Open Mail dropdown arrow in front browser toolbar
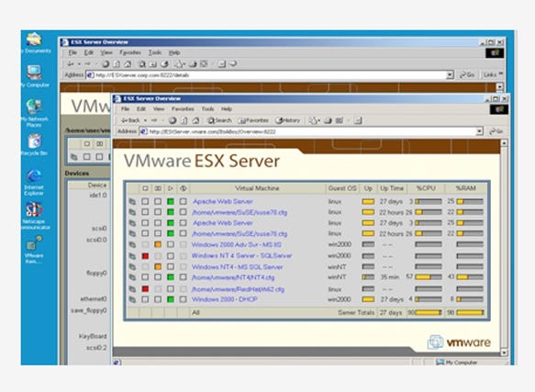 point(318,120)
